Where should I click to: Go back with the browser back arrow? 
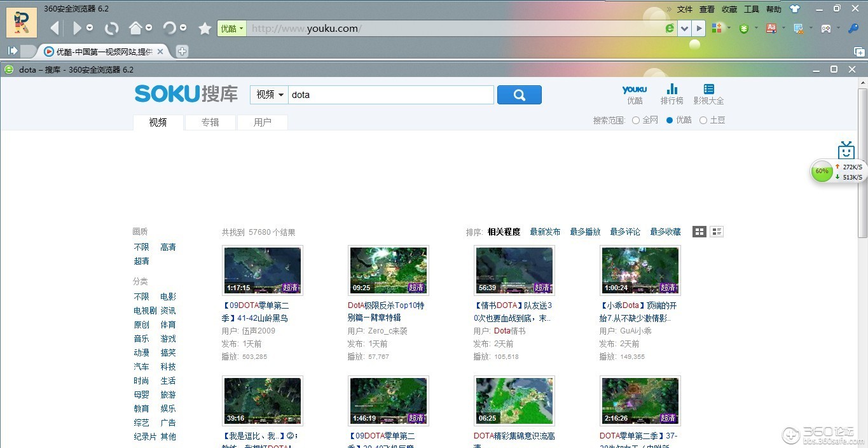(x=55, y=28)
